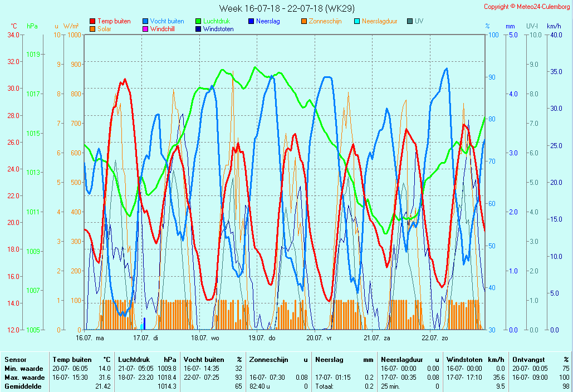Click the navy Windstoten legend swatch
573x392 pixels.
coord(198,29)
